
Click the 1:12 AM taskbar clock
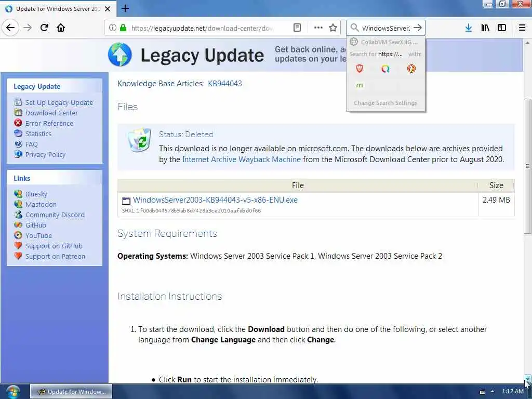coord(512,391)
